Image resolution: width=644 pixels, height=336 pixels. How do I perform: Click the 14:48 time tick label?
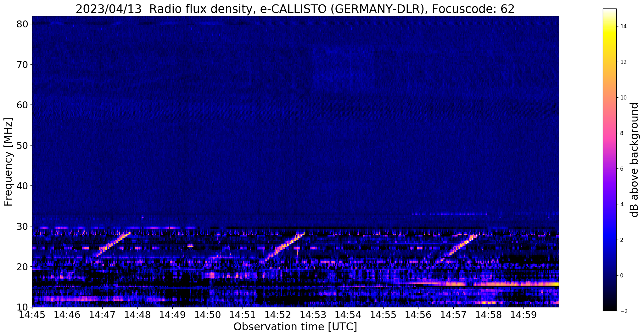click(137, 315)
